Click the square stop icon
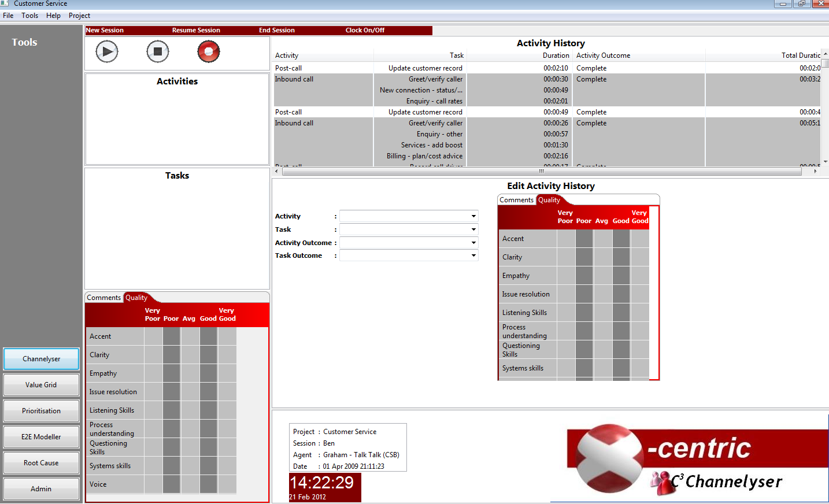This screenshot has width=829, height=504. click(158, 52)
